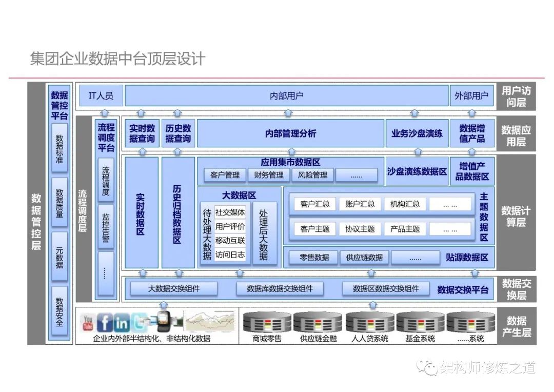Select the 人人贷系统 database icon

[369, 322]
